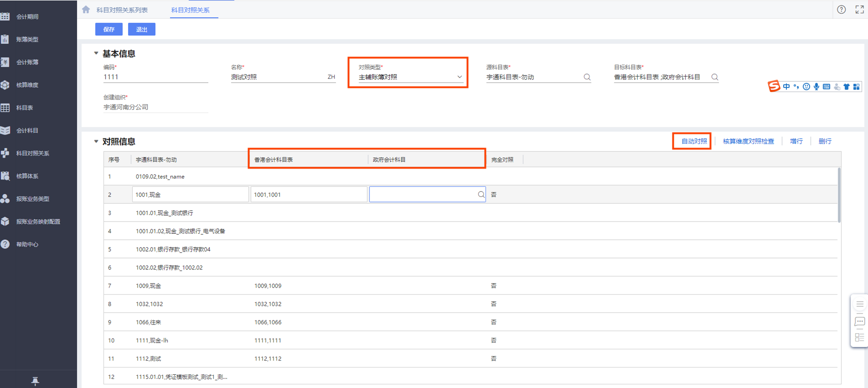Click the Sogou S input method logo
868x388 pixels.
774,86
